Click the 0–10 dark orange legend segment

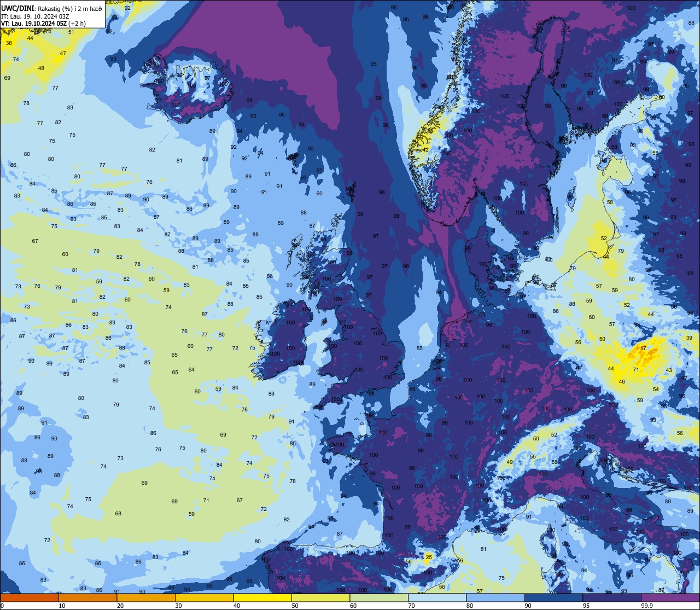(30, 597)
